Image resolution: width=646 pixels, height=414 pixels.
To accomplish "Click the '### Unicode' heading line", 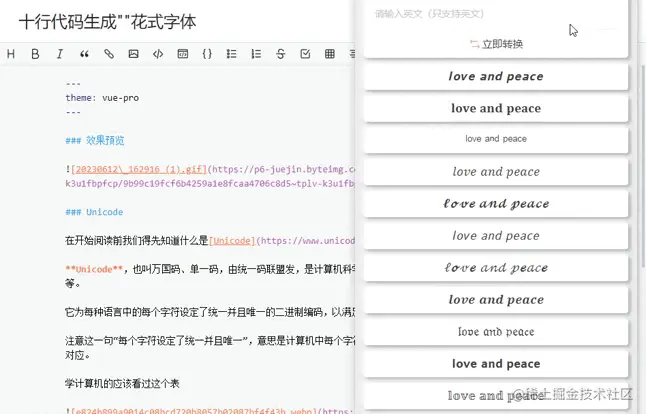I will pos(94,212).
